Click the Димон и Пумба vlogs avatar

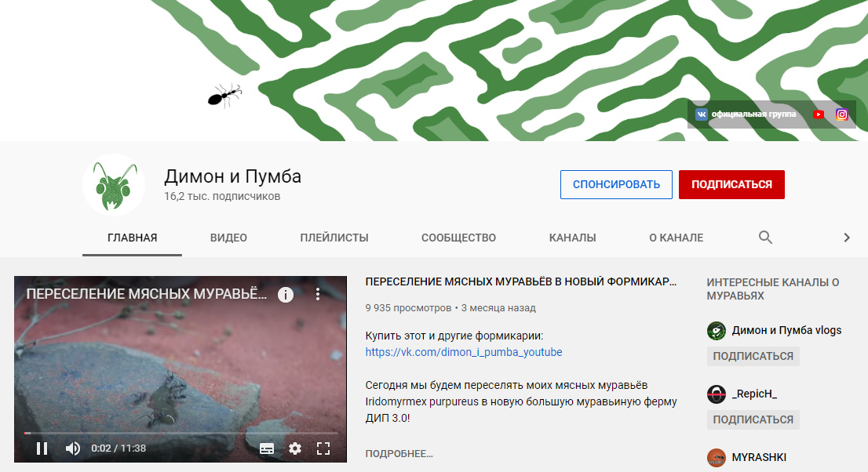coord(717,331)
